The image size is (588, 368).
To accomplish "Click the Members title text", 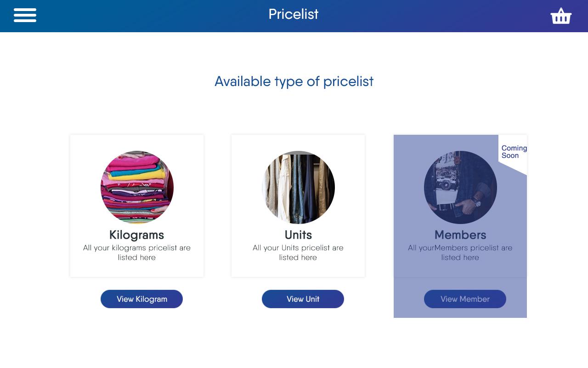I will pyautogui.click(x=460, y=235).
